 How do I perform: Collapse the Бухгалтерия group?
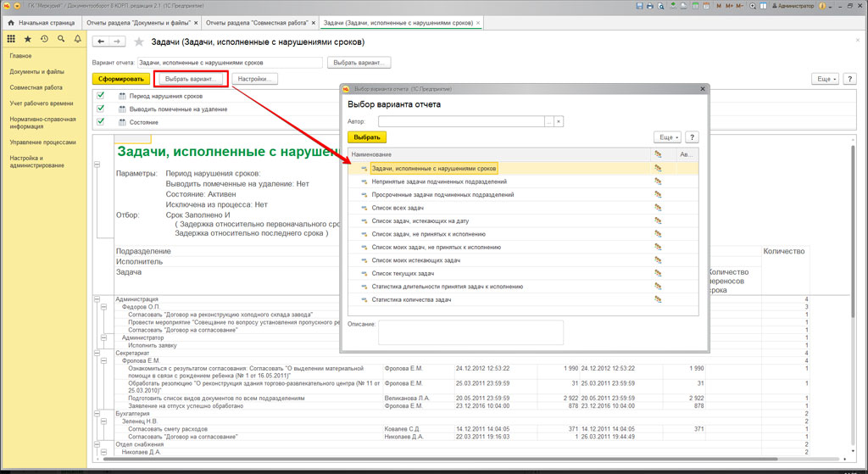(x=97, y=414)
